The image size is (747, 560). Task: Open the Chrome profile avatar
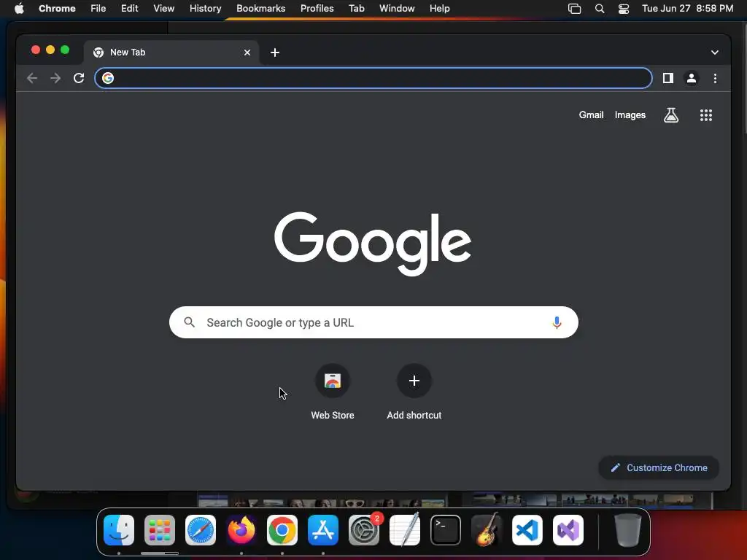pos(692,78)
